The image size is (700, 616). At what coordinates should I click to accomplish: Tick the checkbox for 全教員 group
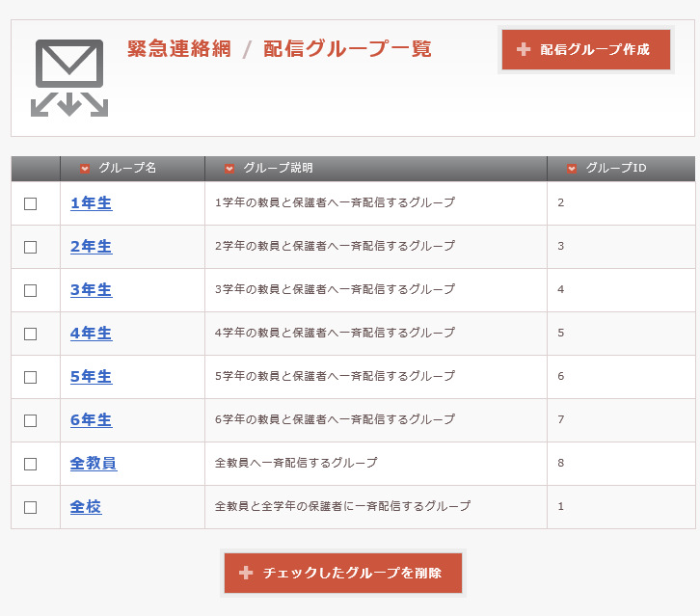click(31, 464)
